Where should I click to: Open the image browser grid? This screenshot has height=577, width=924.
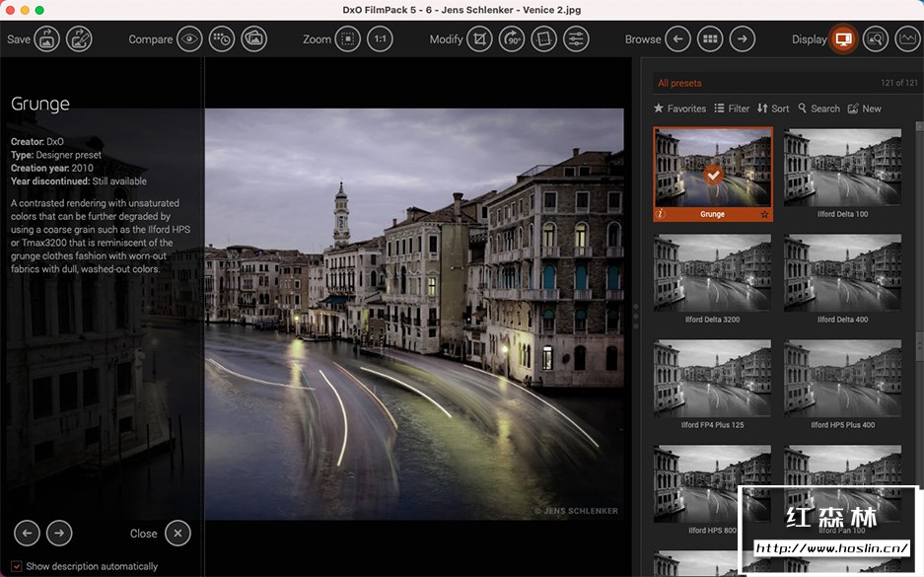point(709,39)
